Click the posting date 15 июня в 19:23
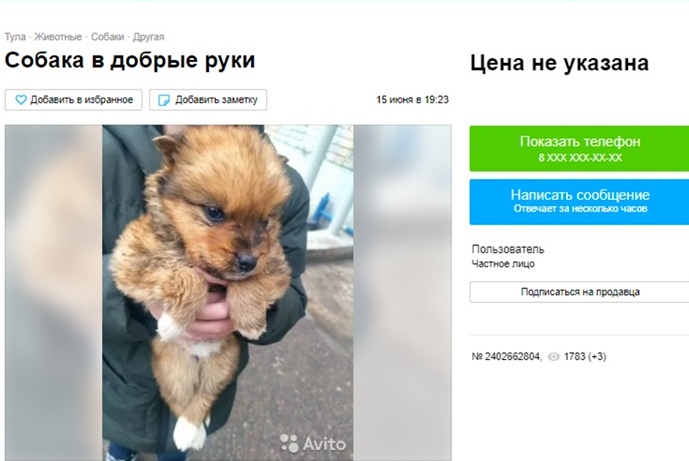The width and height of the screenshot is (689, 461). (412, 100)
